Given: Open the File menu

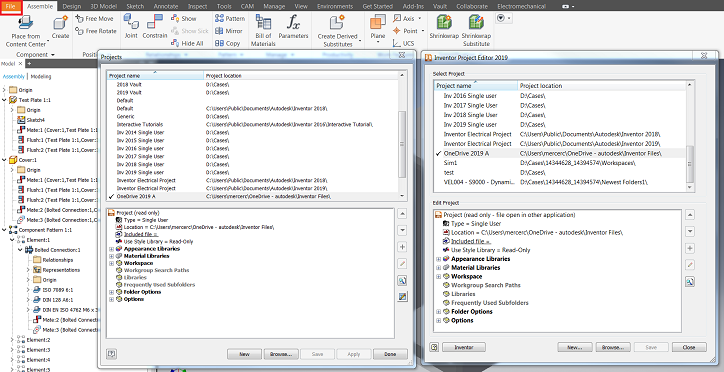Looking at the screenshot, I should 11,6.
